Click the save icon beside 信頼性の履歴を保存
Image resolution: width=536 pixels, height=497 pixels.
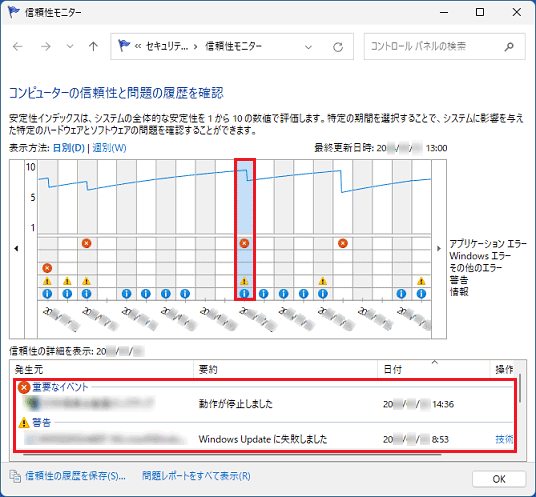[x=15, y=476]
